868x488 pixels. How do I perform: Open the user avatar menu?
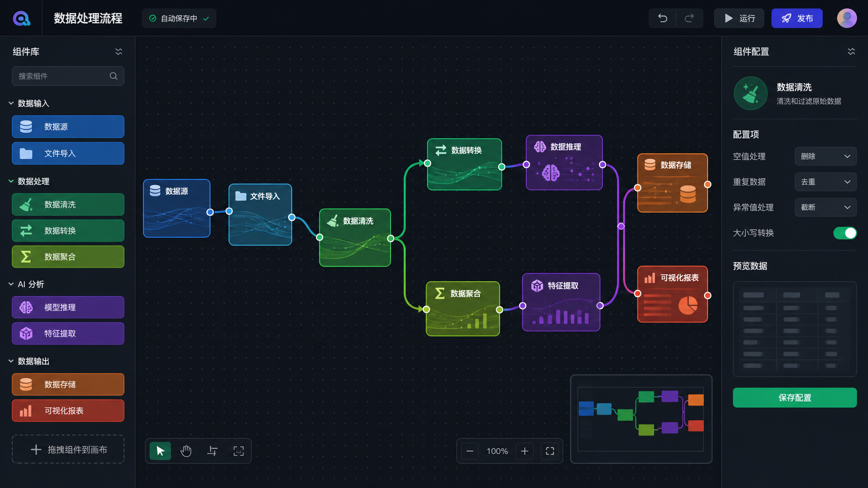[847, 18]
